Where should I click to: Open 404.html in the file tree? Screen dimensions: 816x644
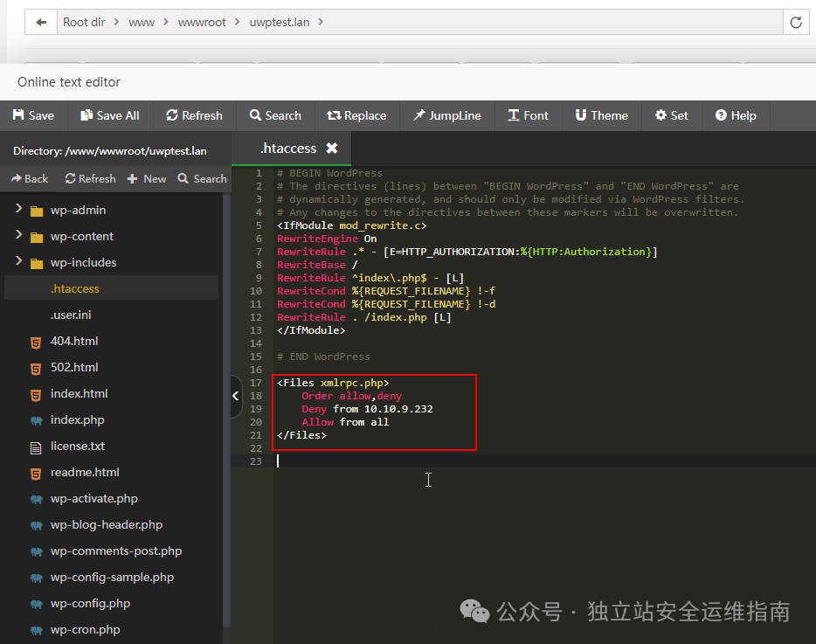pos(74,341)
